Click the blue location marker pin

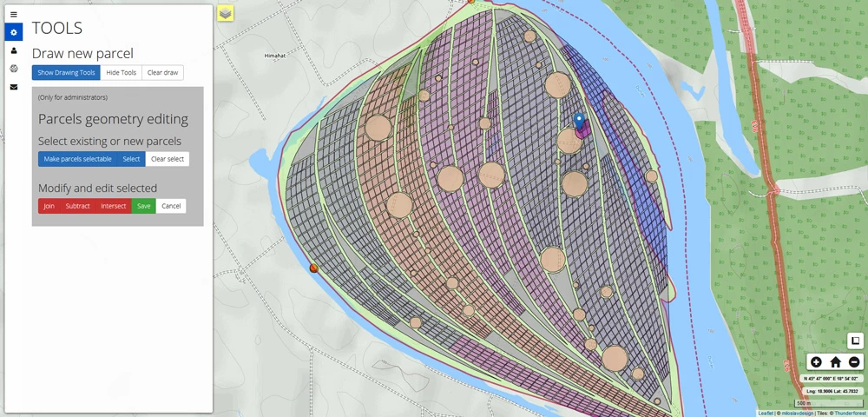coord(580,122)
